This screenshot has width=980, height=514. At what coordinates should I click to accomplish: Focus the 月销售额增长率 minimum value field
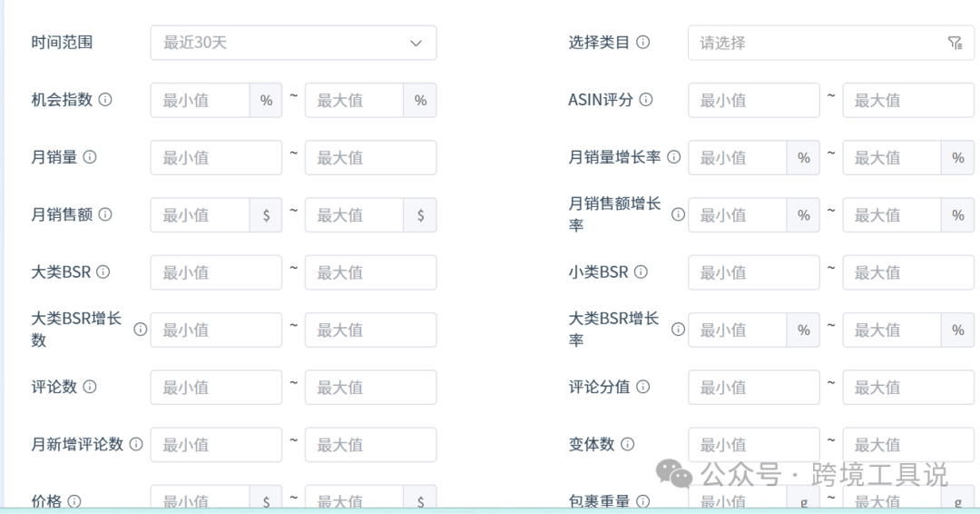(738, 215)
